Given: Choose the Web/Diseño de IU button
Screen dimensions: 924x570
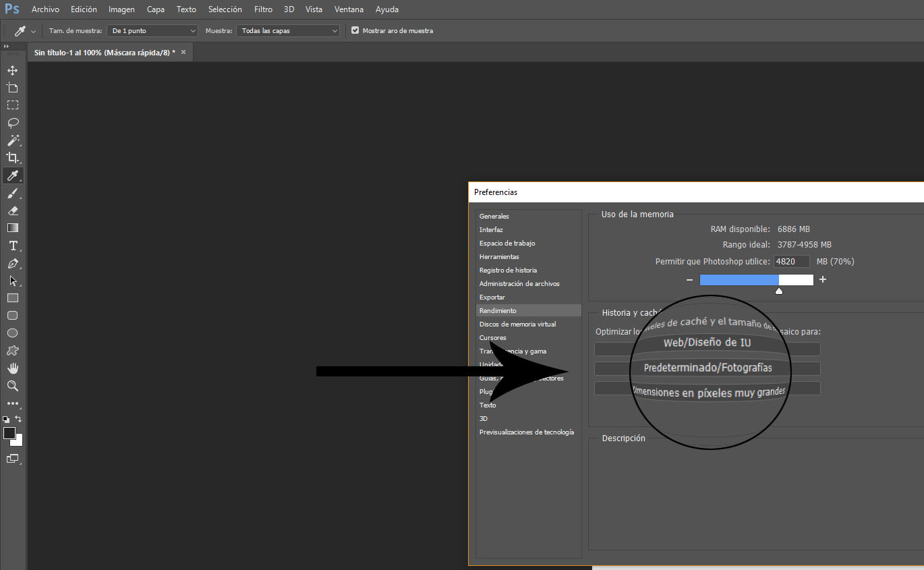Looking at the screenshot, I should pyautogui.click(x=707, y=349).
